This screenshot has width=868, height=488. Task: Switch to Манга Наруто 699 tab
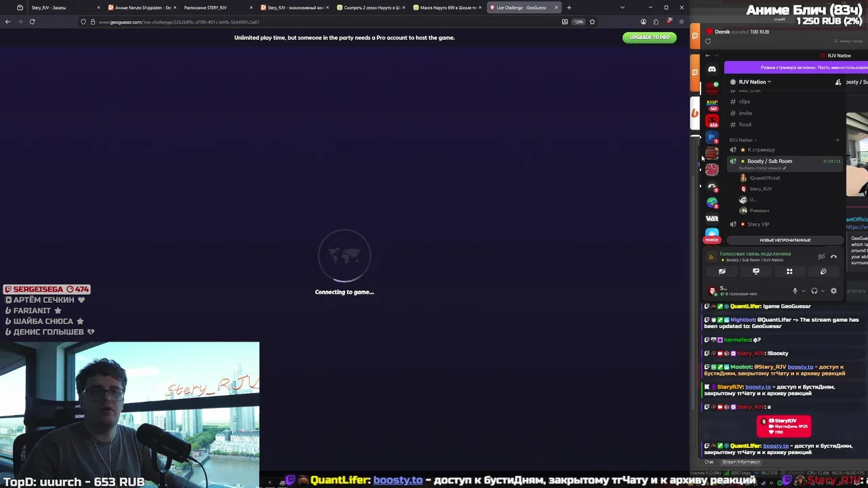tap(448, 7)
